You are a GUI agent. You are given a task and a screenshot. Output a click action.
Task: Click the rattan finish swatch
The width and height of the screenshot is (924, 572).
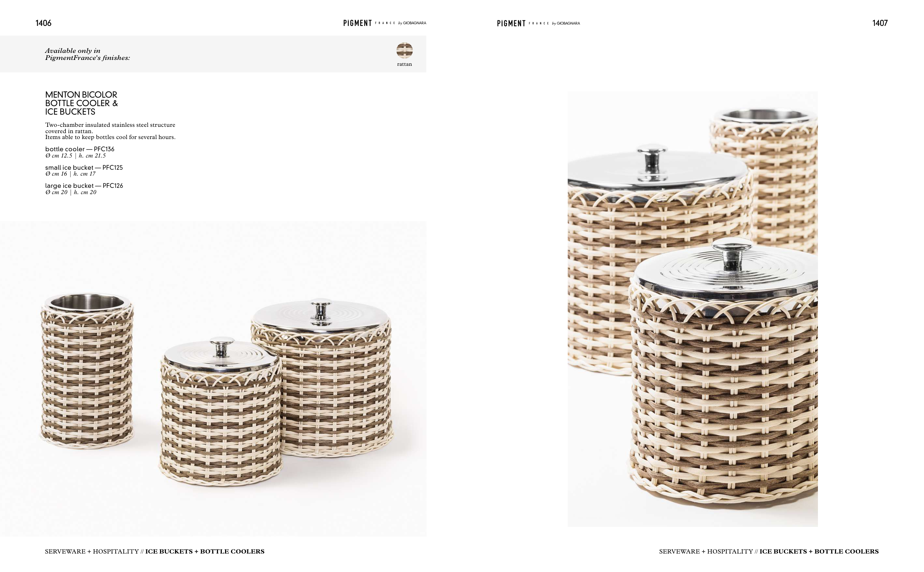pyautogui.click(x=404, y=50)
